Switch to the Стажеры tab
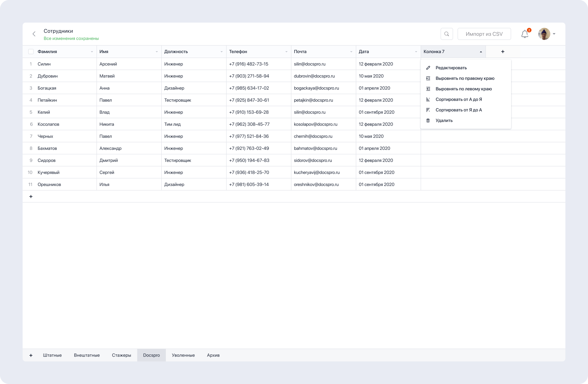This screenshot has width=588, height=384. (121, 355)
